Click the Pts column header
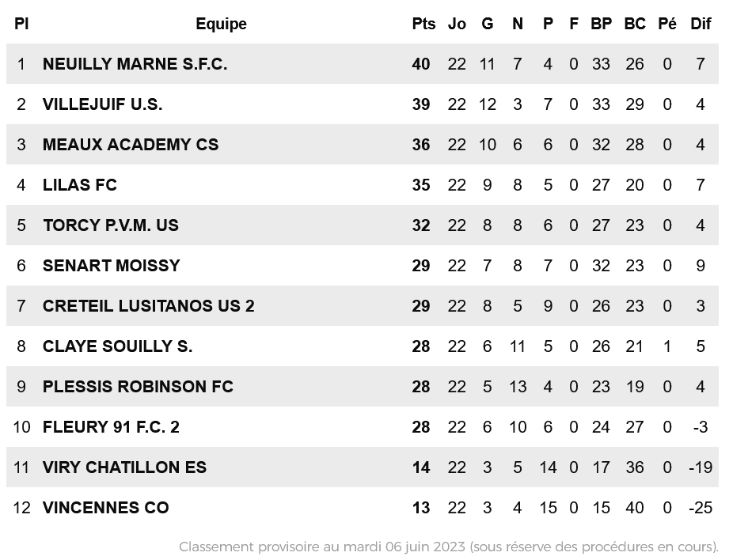 [x=423, y=24]
